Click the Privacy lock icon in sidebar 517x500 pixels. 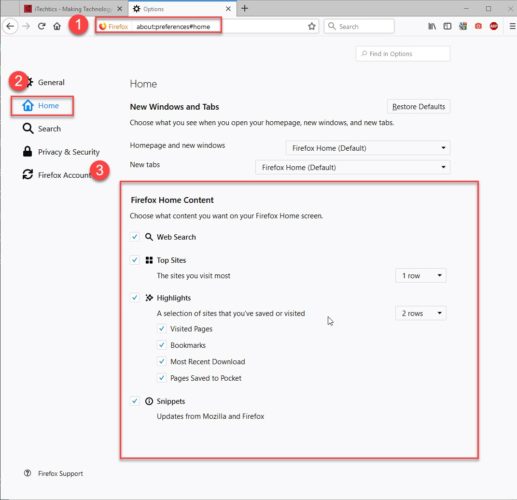[x=27, y=152]
